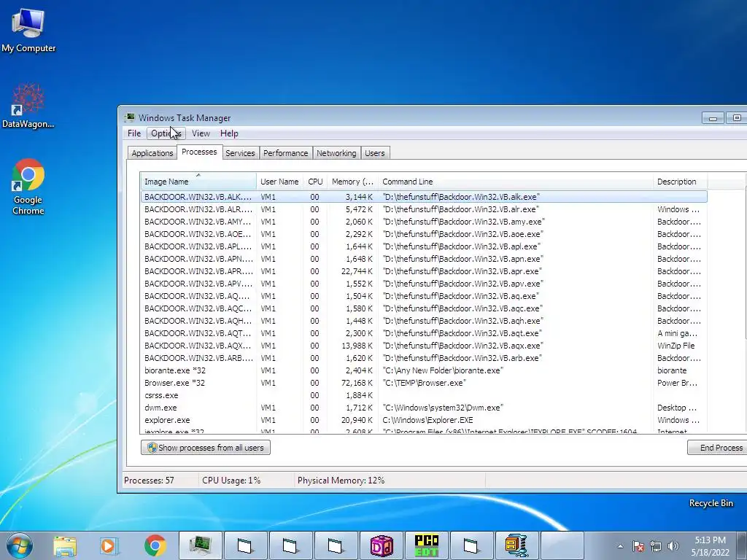Open the volume speaker tray icon
The image size is (747, 560).
[673, 547]
